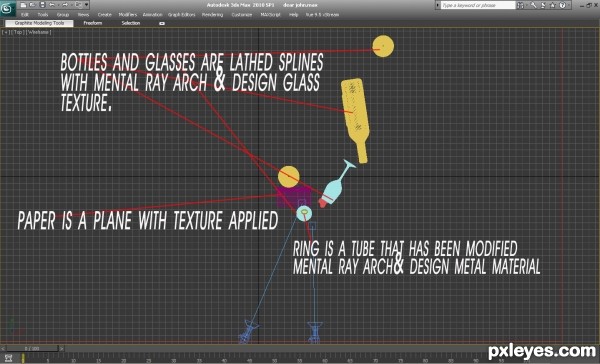Select the Graphite Modeling Tools tab
Image resolution: width=600 pixels, height=364 pixels.
coord(39,23)
